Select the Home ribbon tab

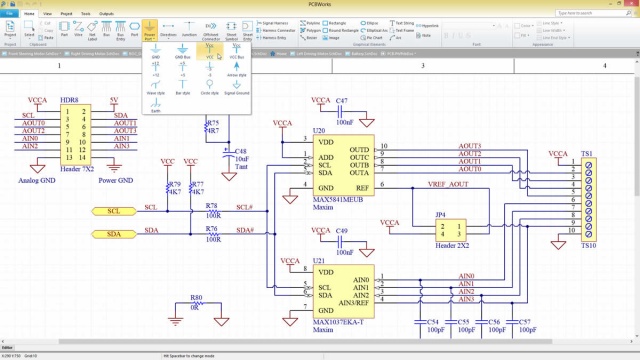[x=29, y=13]
